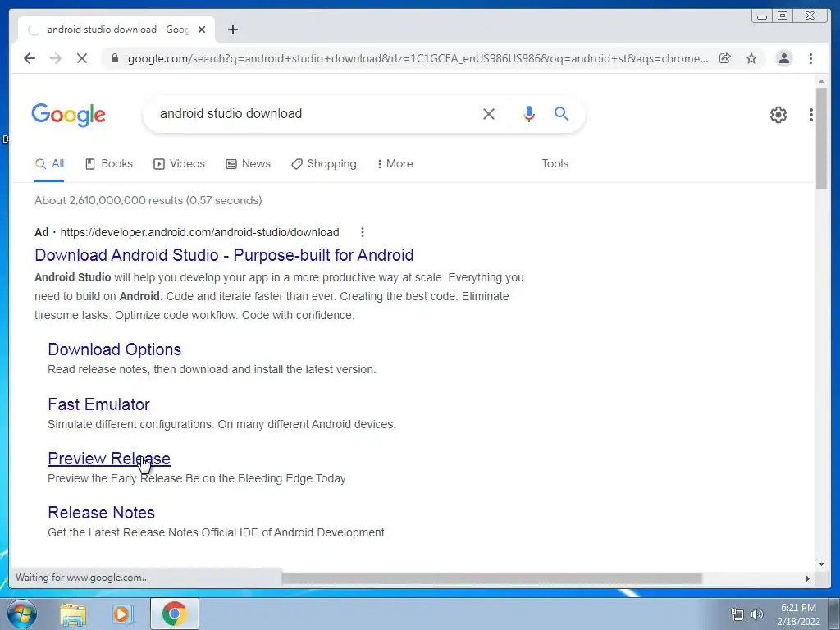
Task: Open the Preview Release link
Action: tap(109, 459)
